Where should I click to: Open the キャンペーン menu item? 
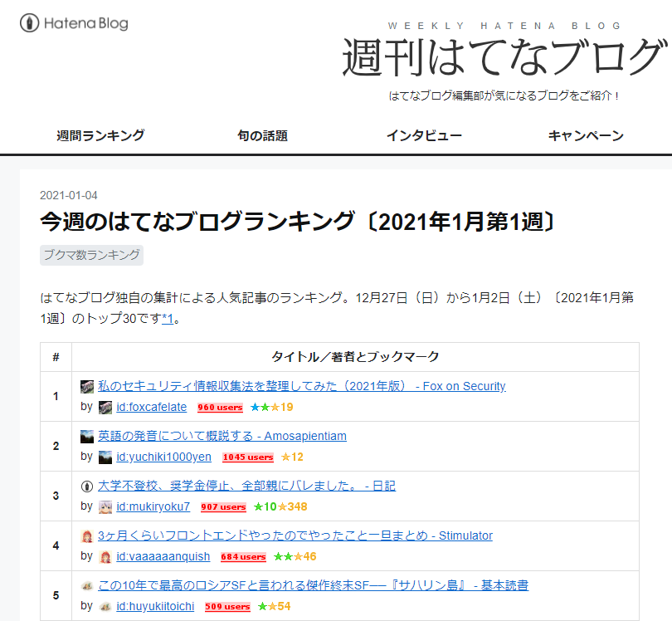point(586,136)
